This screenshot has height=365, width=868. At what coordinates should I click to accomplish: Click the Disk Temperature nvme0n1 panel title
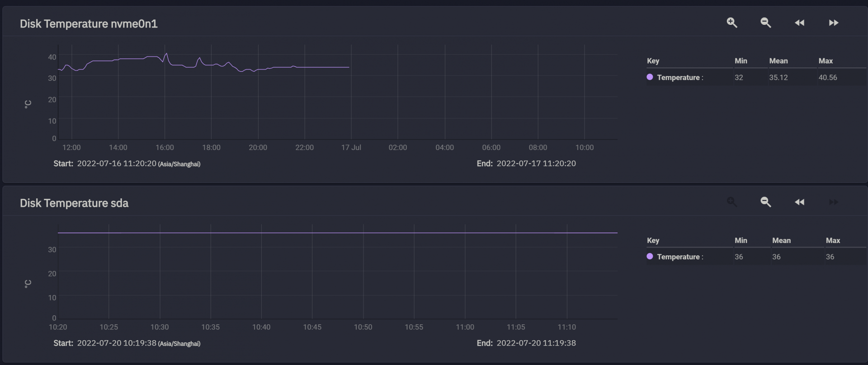click(x=89, y=23)
